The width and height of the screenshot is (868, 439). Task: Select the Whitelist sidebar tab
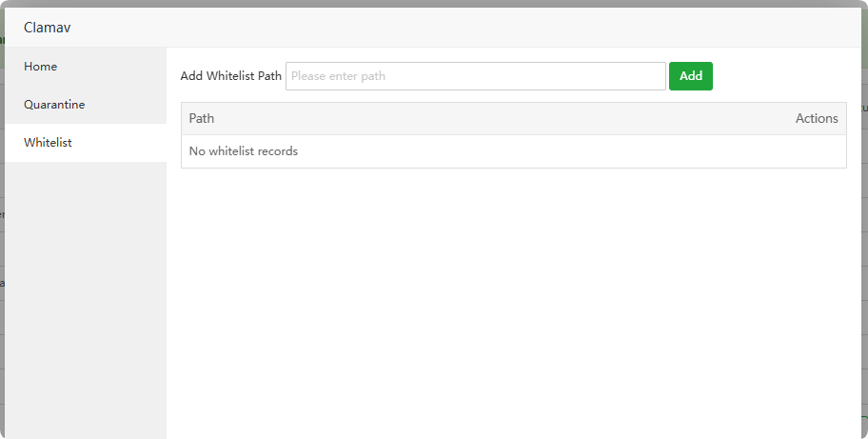48,143
